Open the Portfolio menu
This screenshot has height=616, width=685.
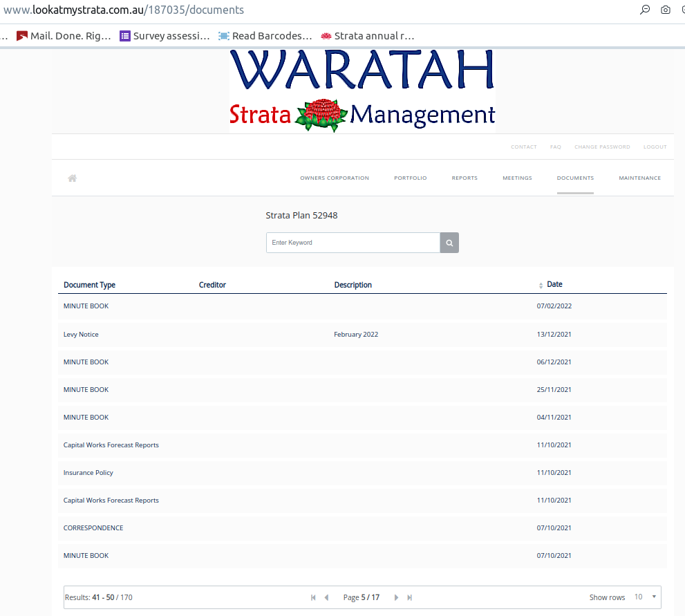410,178
